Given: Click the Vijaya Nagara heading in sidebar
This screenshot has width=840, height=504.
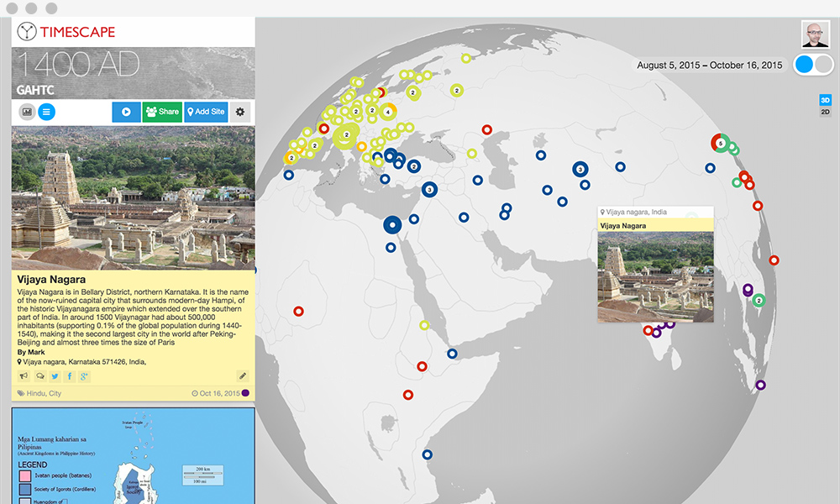Looking at the screenshot, I should click(x=51, y=279).
